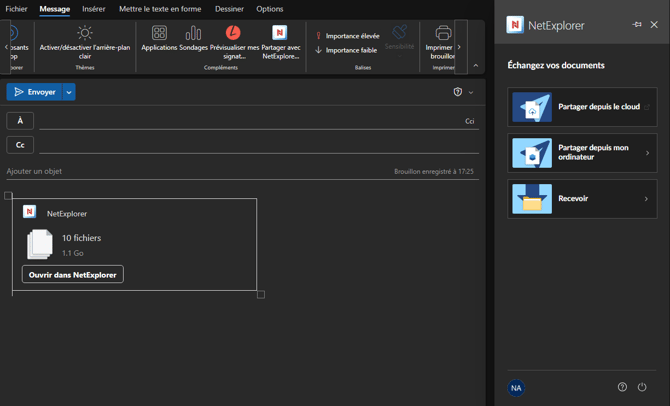Click the security shield icon

(458, 92)
